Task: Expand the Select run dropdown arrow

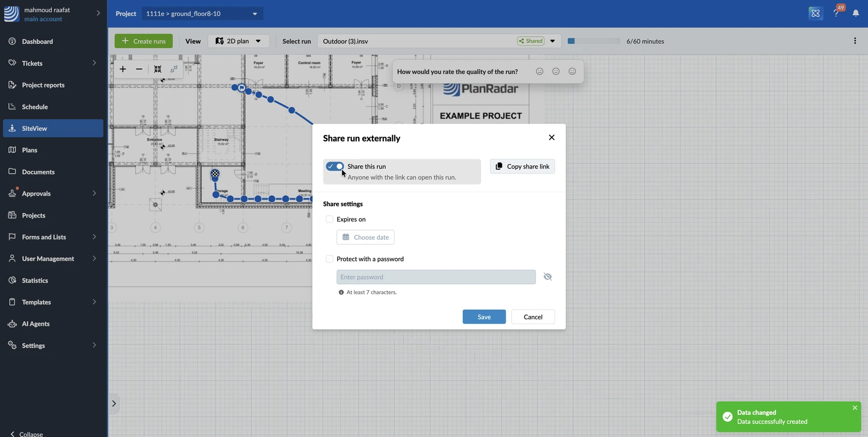Action: tap(552, 41)
